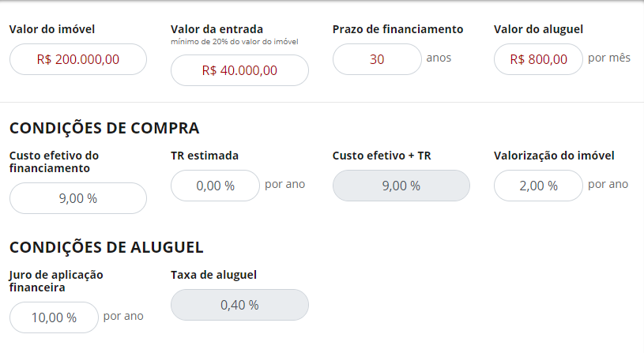Select the Valor da entrada input R$ 40.000,00
The width and height of the screenshot is (644, 353).
click(239, 70)
